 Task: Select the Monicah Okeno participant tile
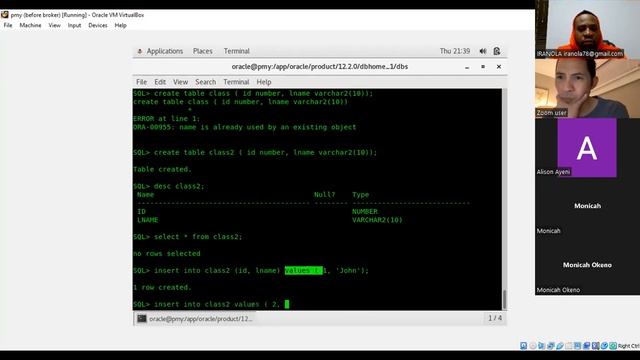point(587,265)
